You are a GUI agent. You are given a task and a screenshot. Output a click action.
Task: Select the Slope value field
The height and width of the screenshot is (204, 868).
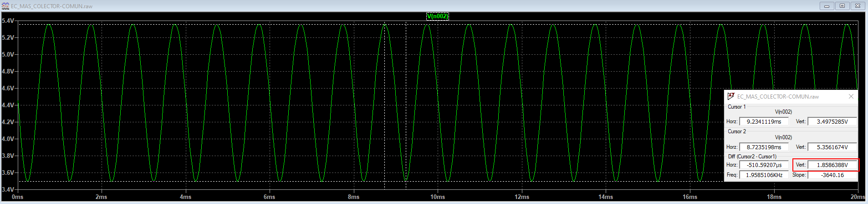832,175
